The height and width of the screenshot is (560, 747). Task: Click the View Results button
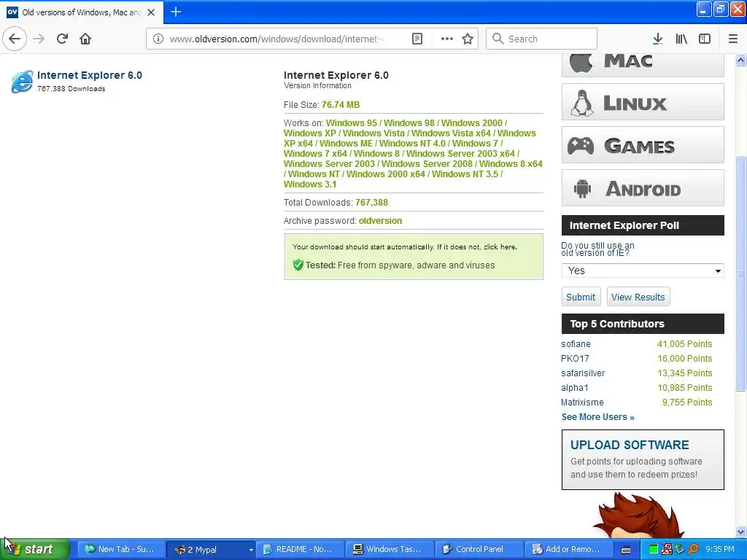638,297
